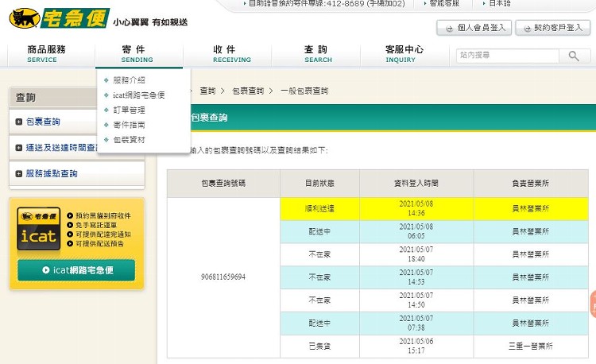This screenshot has width=596, height=364.
Task: Open 商品服務 SERVICE menu
Action: (x=46, y=54)
